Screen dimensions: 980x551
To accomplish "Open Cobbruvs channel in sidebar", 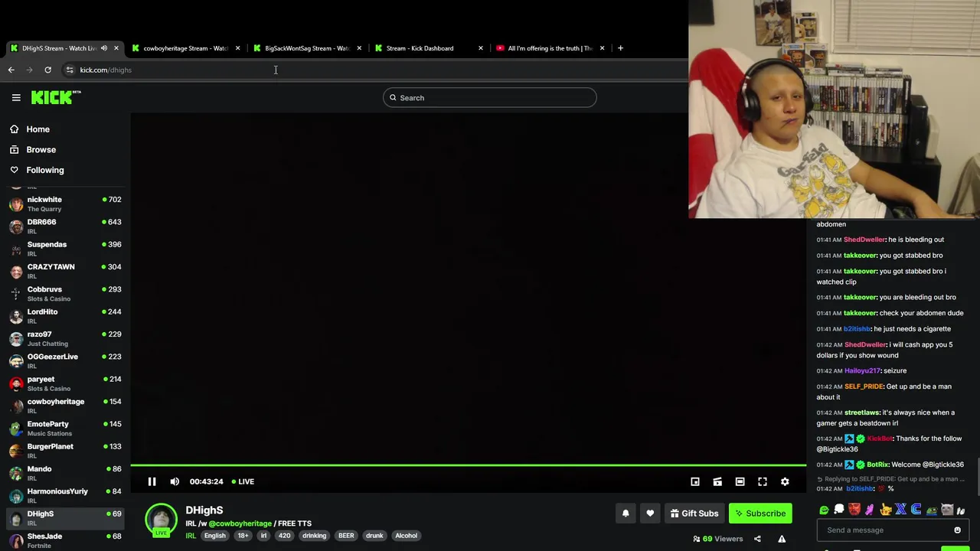I will pyautogui.click(x=65, y=293).
